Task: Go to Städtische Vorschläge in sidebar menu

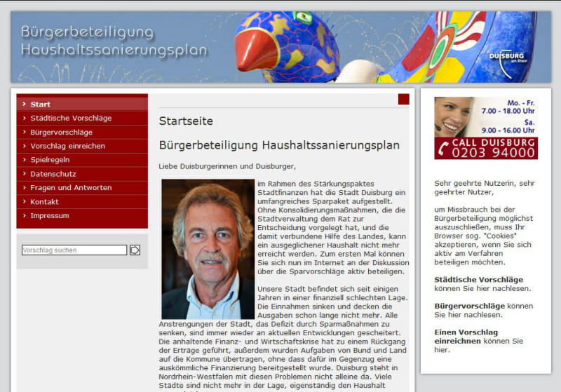Action: (82, 118)
